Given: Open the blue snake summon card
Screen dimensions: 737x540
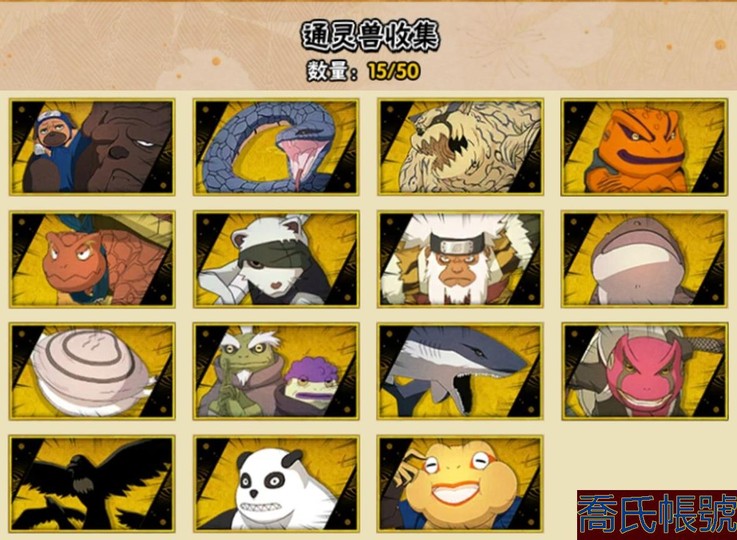Looking at the screenshot, I should tap(276, 147).
